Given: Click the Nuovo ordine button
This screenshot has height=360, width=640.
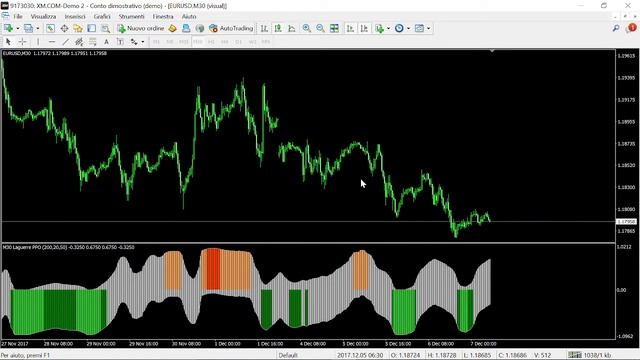Looking at the screenshot, I should pos(140,28).
